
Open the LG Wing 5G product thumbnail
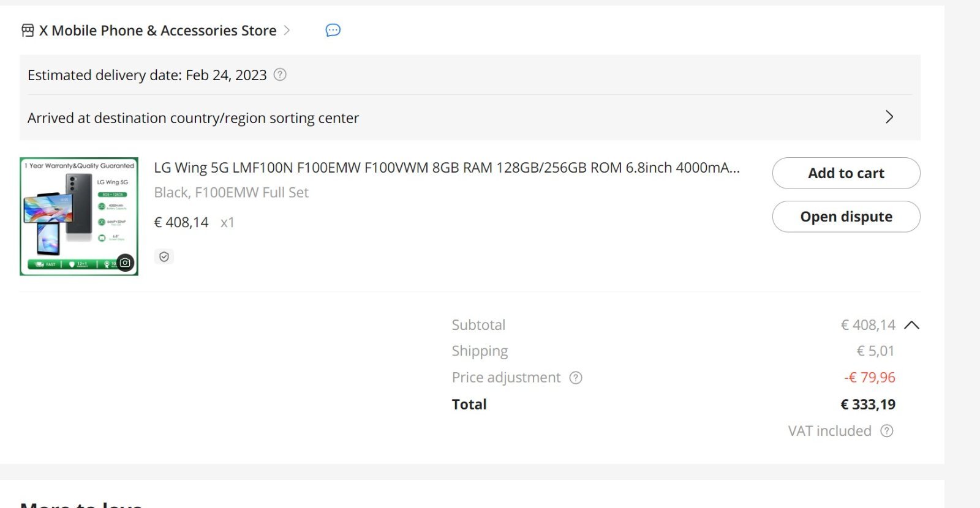(x=79, y=217)
